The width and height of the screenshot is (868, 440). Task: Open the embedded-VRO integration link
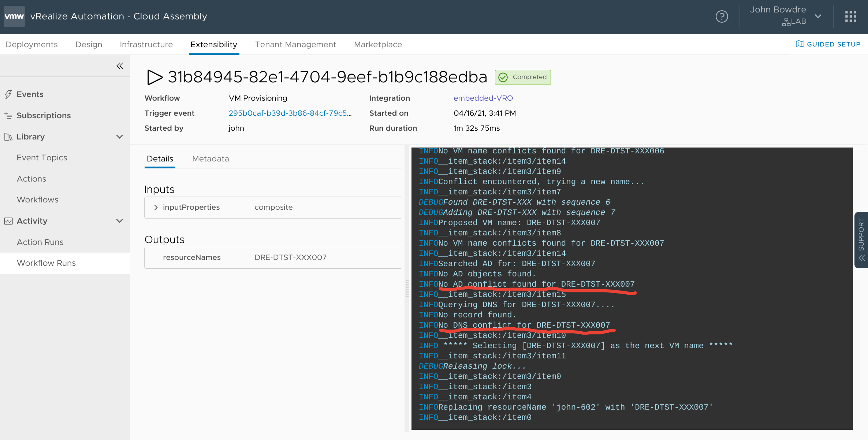pos(483,98)
